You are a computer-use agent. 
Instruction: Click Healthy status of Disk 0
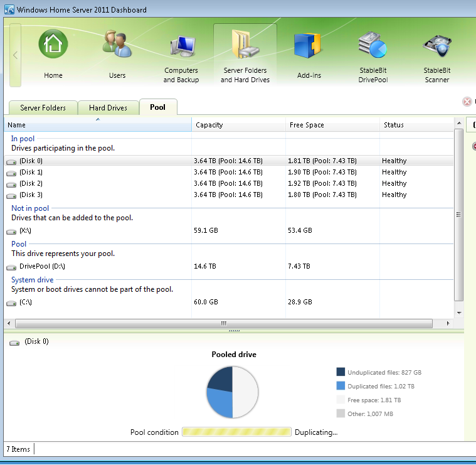pos(394,161)
